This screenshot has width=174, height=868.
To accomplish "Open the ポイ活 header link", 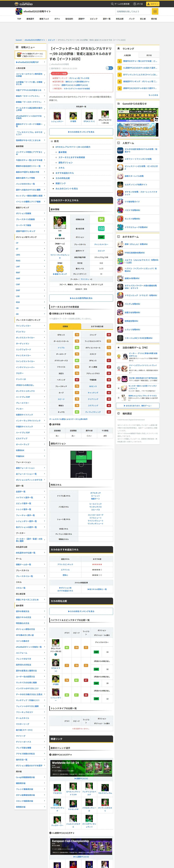I will coord(138,4).
